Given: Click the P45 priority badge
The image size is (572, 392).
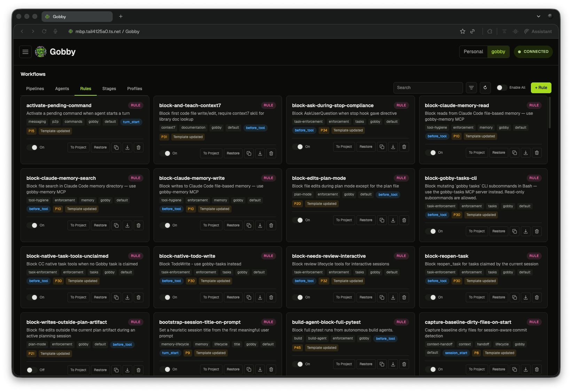Looking at the screenshot, I should pyautogui.click(x=297, y=348).
